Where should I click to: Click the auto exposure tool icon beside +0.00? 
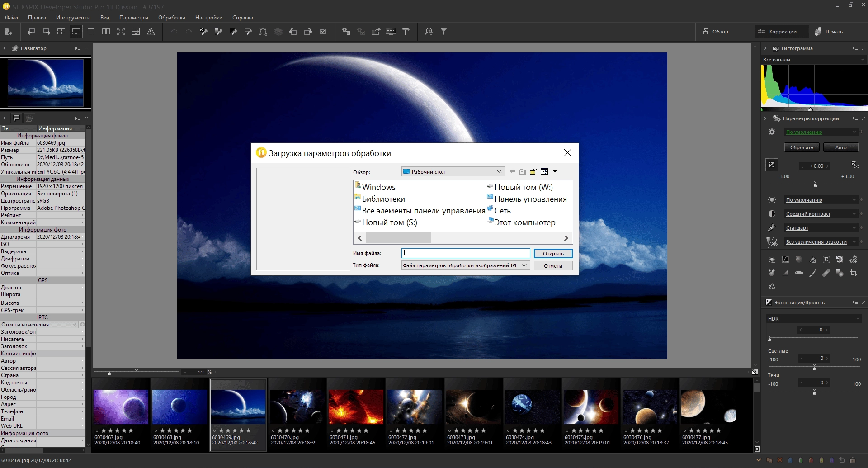[854, 165]
